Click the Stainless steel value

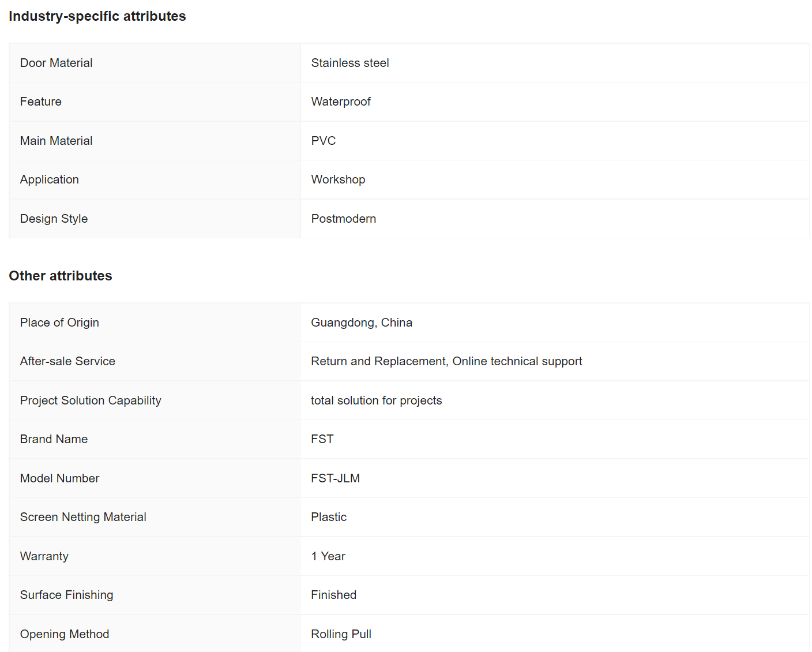click(350, 63)
